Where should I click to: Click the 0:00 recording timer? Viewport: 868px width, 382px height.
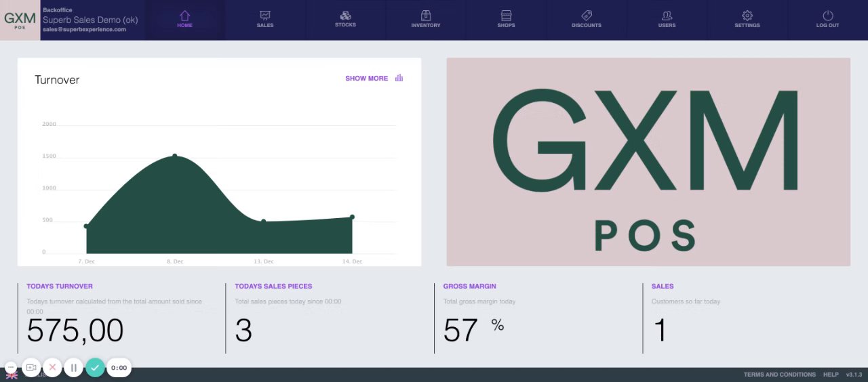[x=119, y=368]
